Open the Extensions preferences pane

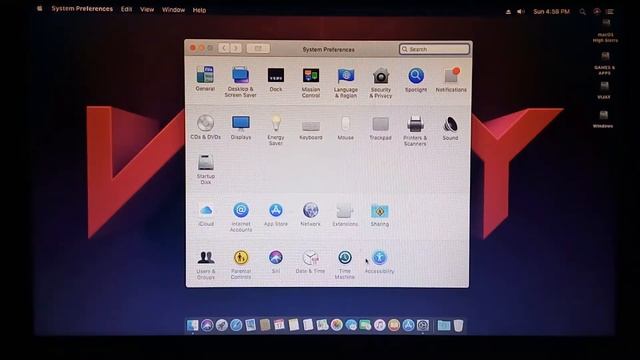(345, 215)
